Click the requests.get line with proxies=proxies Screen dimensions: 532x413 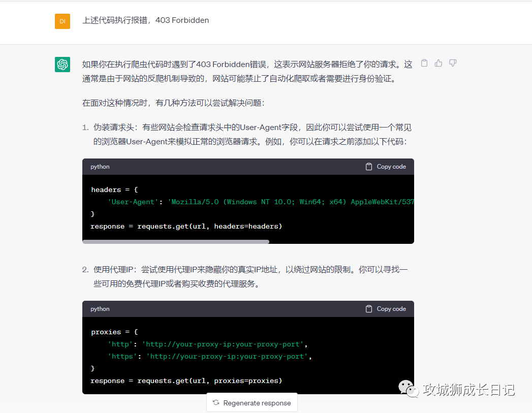coord(186,380)
